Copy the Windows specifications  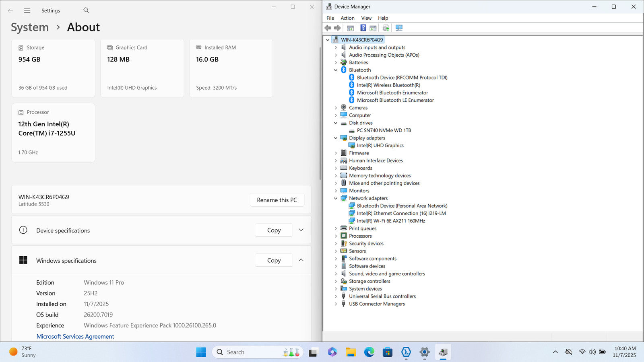click(x=274, y=260)
